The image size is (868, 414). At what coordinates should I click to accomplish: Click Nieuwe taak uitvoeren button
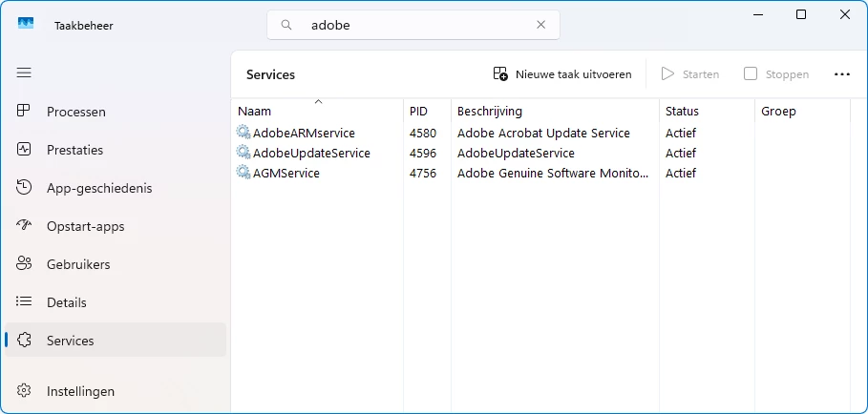561,74
